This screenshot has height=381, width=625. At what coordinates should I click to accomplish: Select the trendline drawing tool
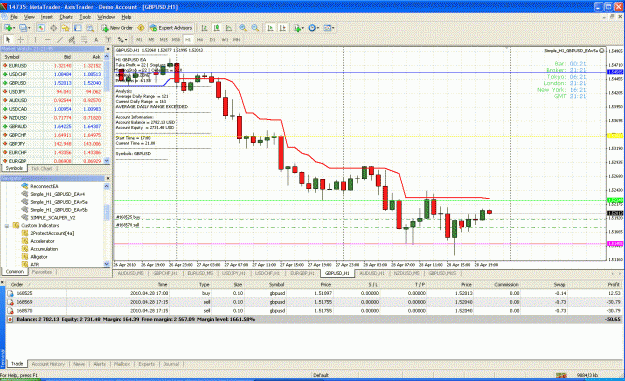[60, 39]
